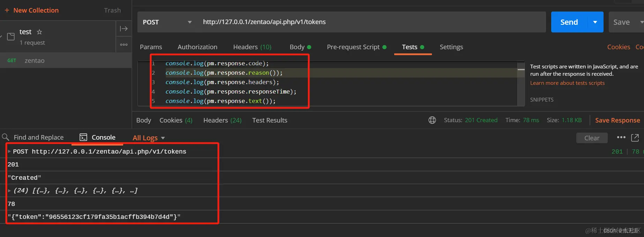The image size is (644, 237).
Task: Open the response Body tab
Action: click(144, 120)
